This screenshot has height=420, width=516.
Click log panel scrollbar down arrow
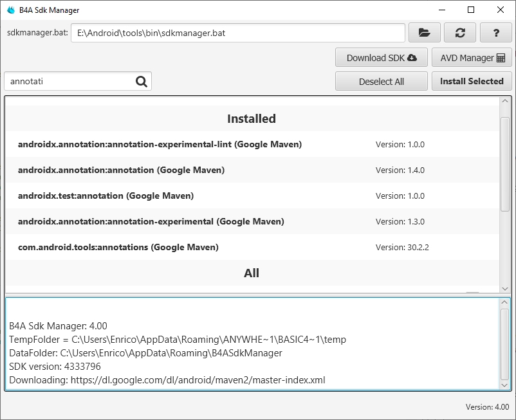coord(504,385)
